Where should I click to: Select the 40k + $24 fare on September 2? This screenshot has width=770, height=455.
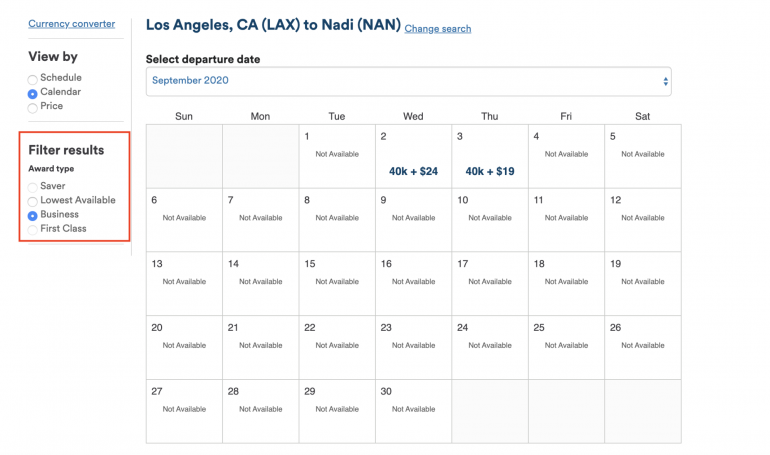(x=413, y=171)
